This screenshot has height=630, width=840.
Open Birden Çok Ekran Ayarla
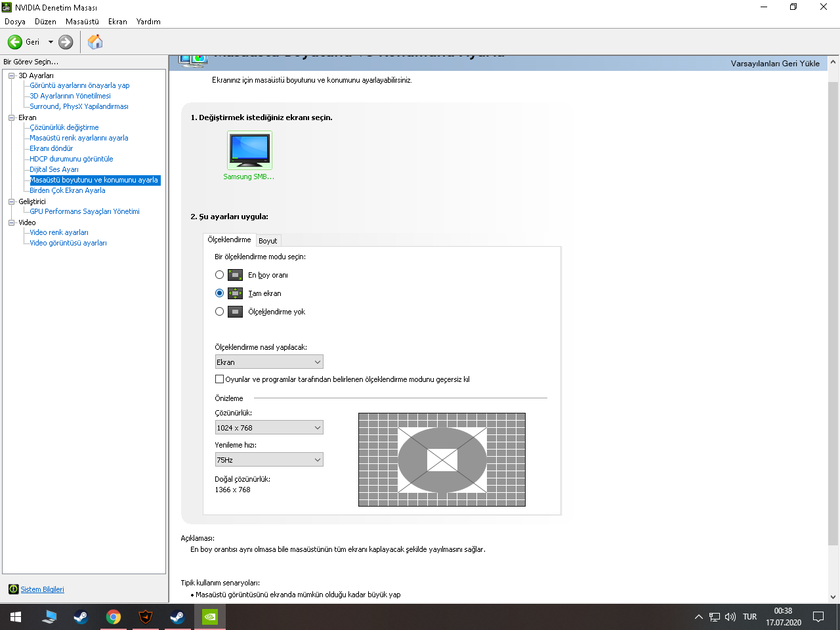(68, 190)
